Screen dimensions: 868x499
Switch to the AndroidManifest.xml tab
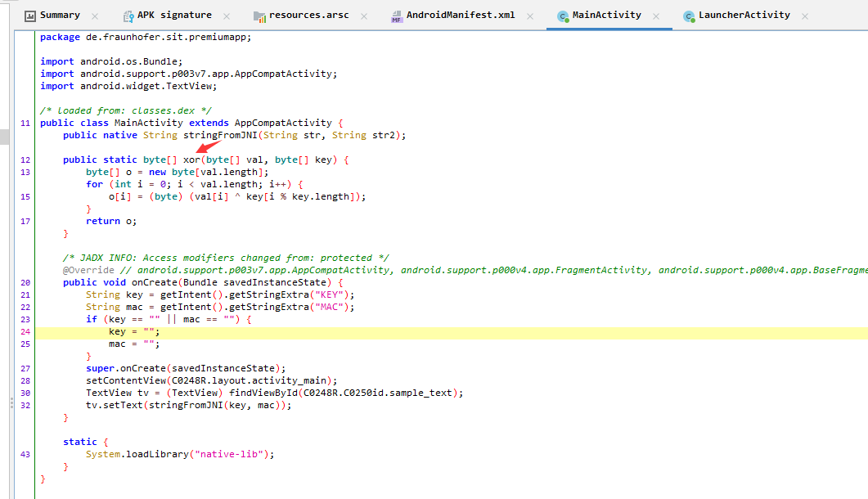[x=461, y=16]
